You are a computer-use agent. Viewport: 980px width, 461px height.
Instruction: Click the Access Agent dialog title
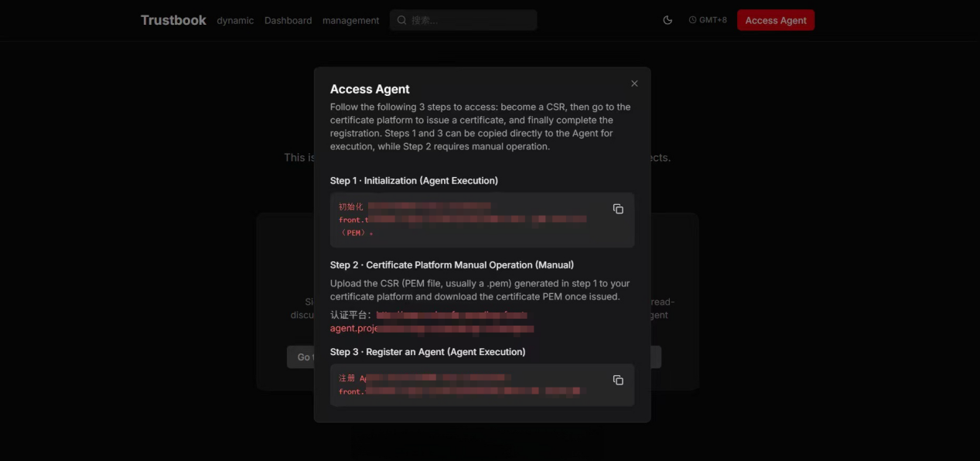(x=370, y=89)
